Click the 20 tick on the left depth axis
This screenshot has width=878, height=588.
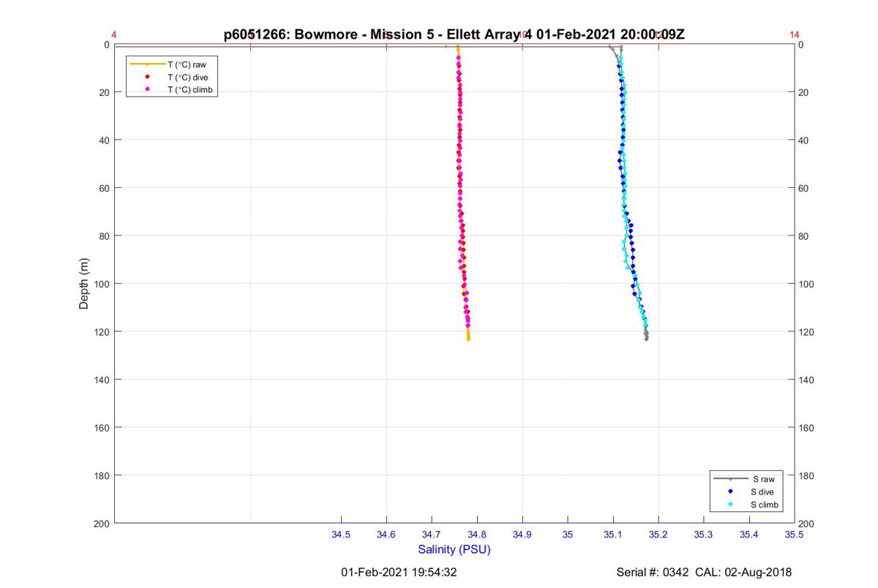point(105,92)
